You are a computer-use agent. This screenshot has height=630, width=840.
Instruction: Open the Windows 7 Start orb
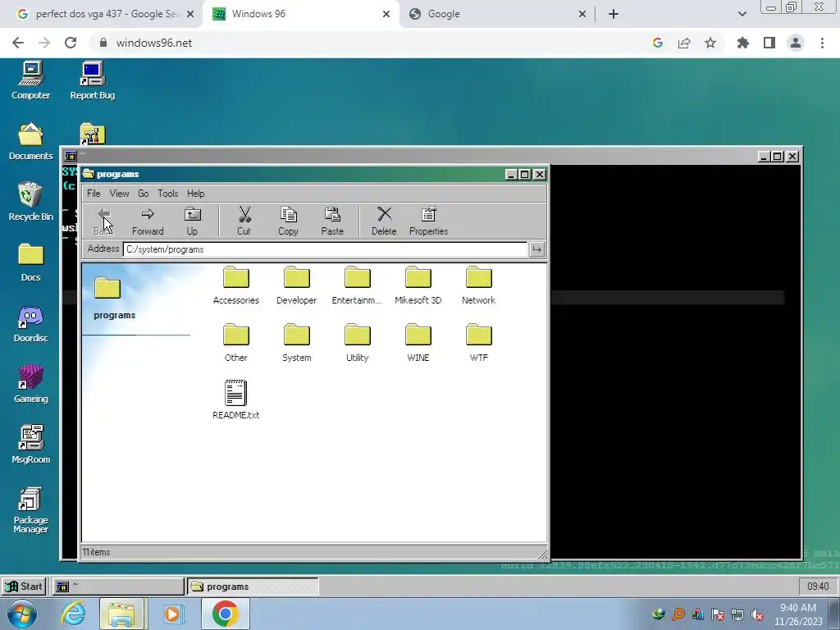[22, 614]
